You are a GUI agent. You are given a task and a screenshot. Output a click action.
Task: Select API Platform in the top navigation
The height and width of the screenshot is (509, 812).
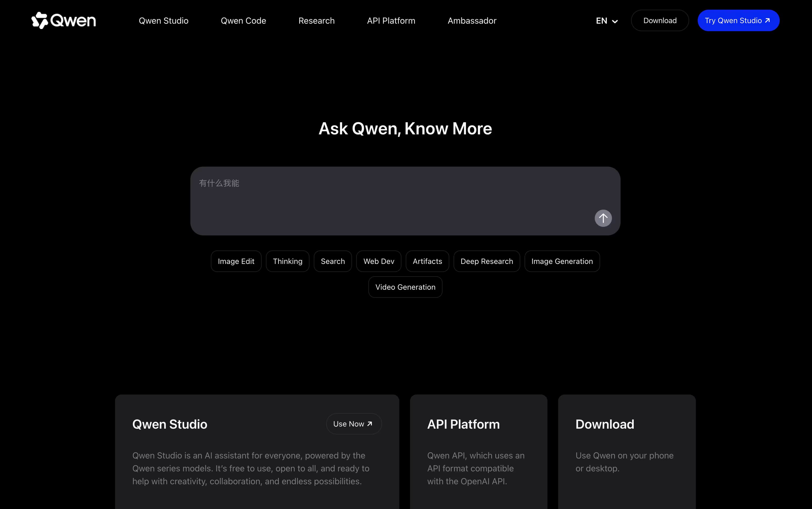(391, 21)
